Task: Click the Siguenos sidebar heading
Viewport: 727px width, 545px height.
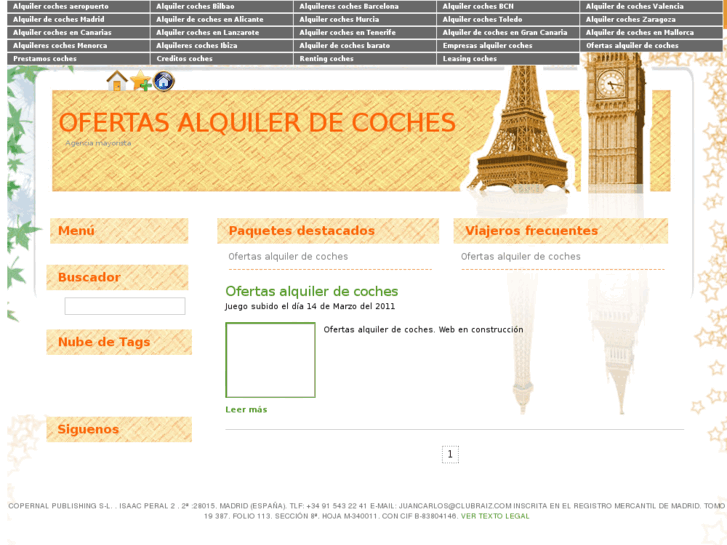Action: (x=88, y=429)
